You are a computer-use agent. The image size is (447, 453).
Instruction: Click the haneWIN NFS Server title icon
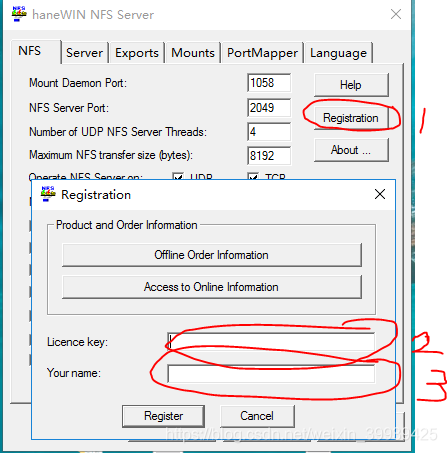(x=19, y=14)
